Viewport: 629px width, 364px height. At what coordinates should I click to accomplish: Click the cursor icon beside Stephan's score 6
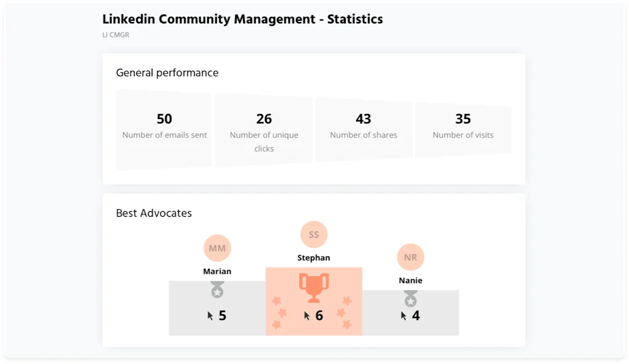click(x=307, y=316)
